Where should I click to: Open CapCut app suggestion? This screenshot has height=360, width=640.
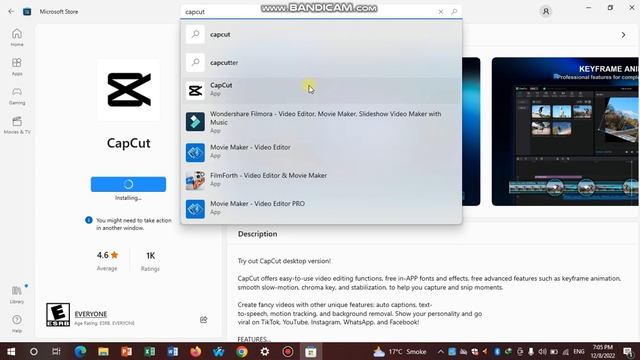coord(322,90)
